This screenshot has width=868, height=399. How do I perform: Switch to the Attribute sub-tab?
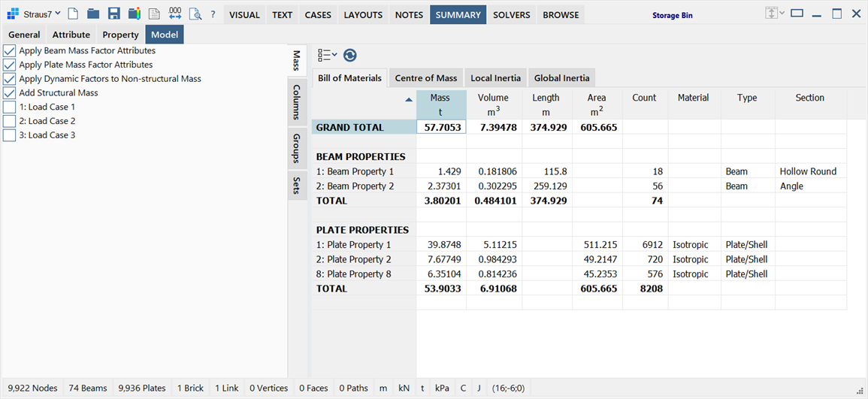pyautogui.click(x=71, y=35)
